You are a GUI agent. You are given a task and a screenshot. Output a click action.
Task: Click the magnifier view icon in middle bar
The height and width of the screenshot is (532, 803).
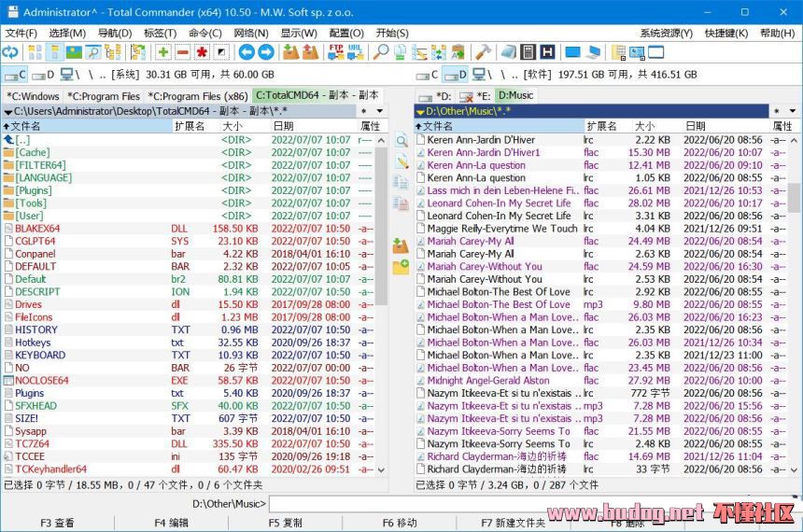pyautogui.click(x=401, y=141)
